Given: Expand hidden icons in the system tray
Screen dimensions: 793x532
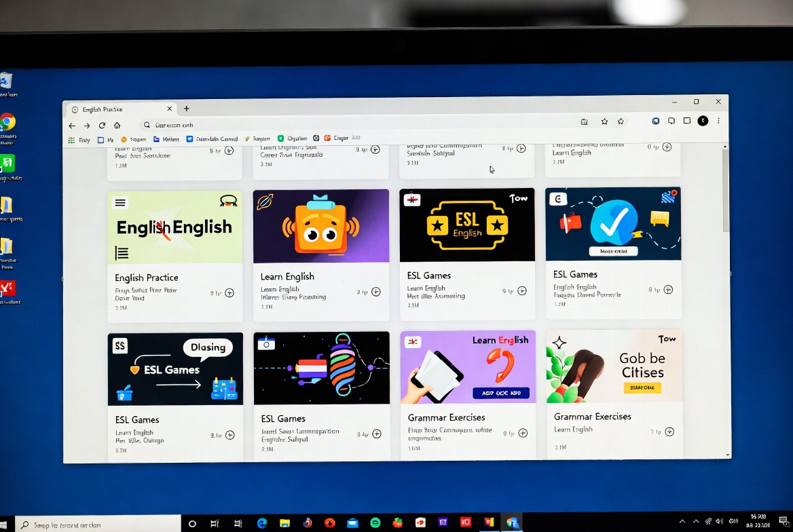Looking at the screenshot, I should pyautogui.click(x=682, y=522).
